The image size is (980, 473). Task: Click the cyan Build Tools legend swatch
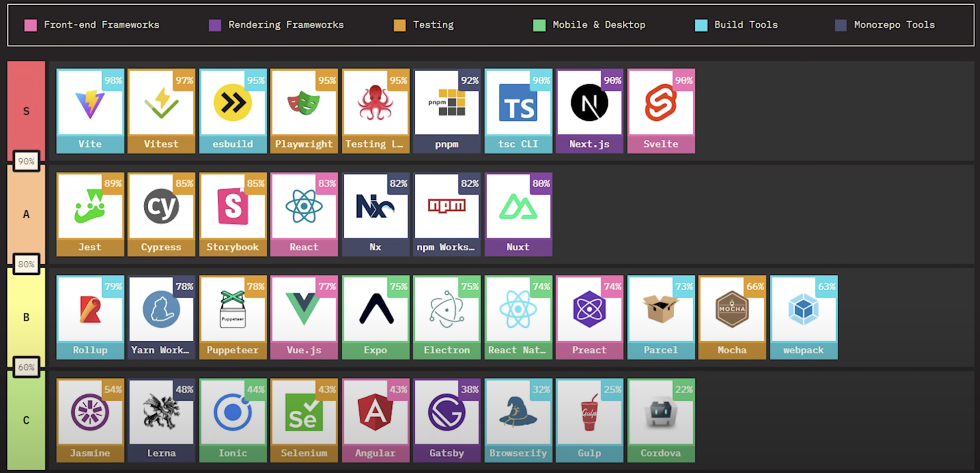701,25
